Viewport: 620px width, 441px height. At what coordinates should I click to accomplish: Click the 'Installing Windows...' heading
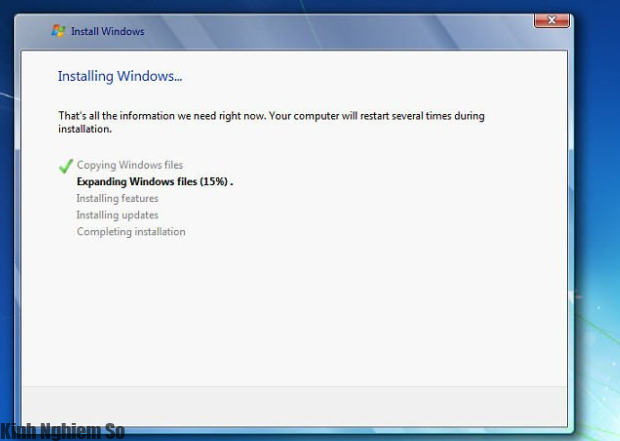120,76
